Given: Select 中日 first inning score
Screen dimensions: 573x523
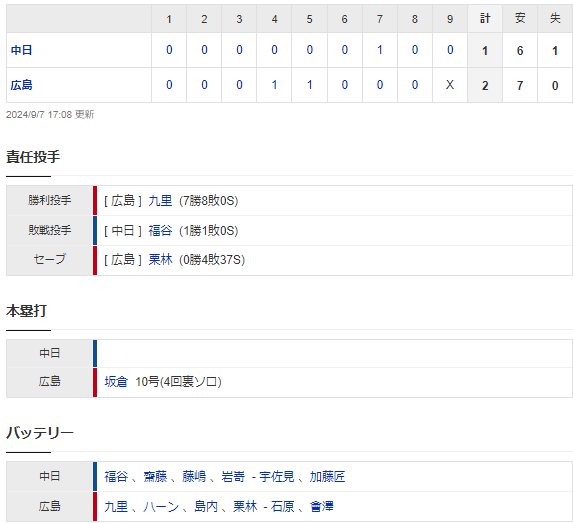Looking at the screenshot, I should coord(169,50).
